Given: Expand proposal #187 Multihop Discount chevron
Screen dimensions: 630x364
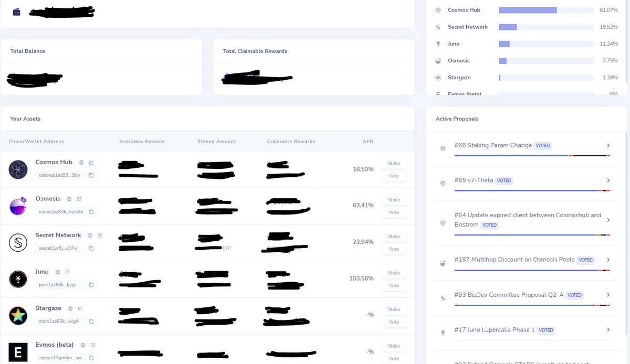Looking at the screenshot, I should tap(608, 260).
